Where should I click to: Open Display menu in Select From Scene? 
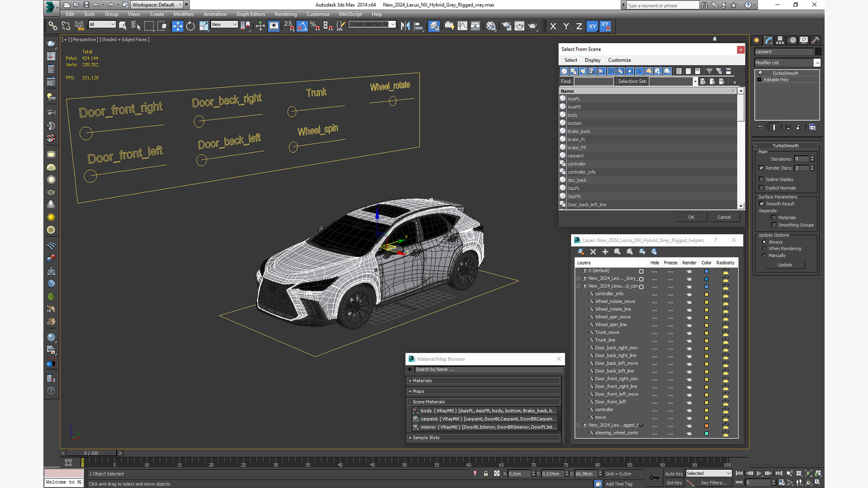coord(592,60)
